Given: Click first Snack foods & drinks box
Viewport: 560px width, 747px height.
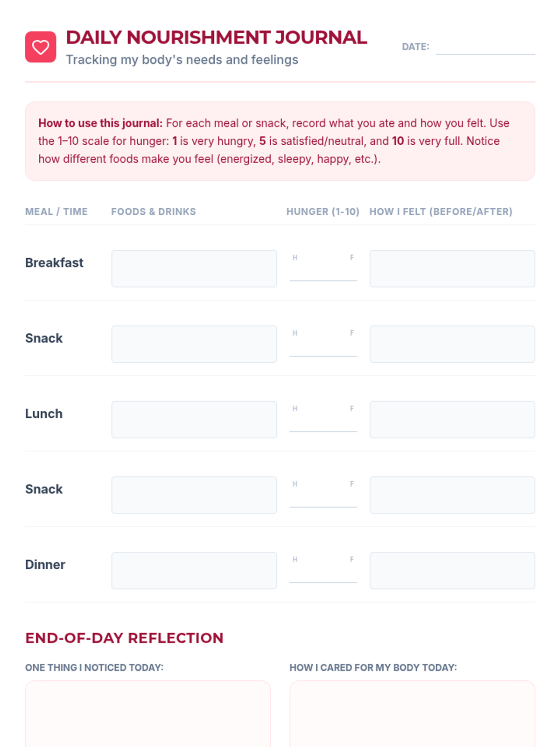Looking at the screenshot, I should coord(194,344).
